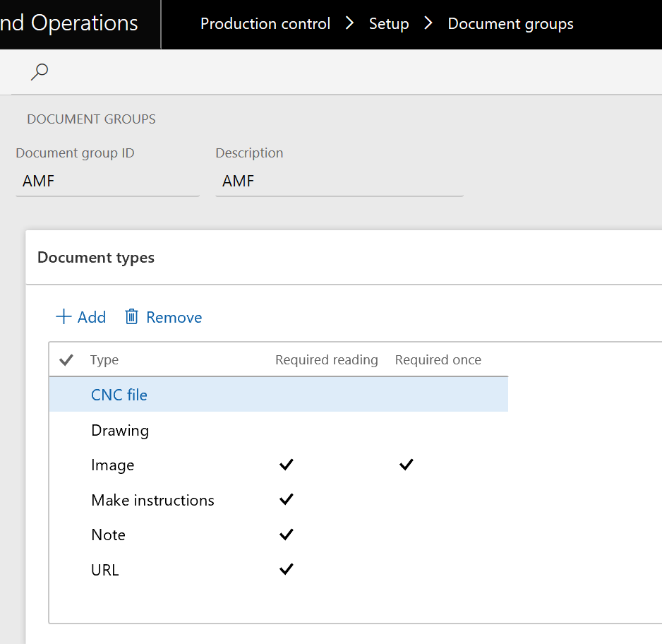Toggle Required reading for Make instructions
This screenshot has height=644, width=662.
[x=286, y=499]
